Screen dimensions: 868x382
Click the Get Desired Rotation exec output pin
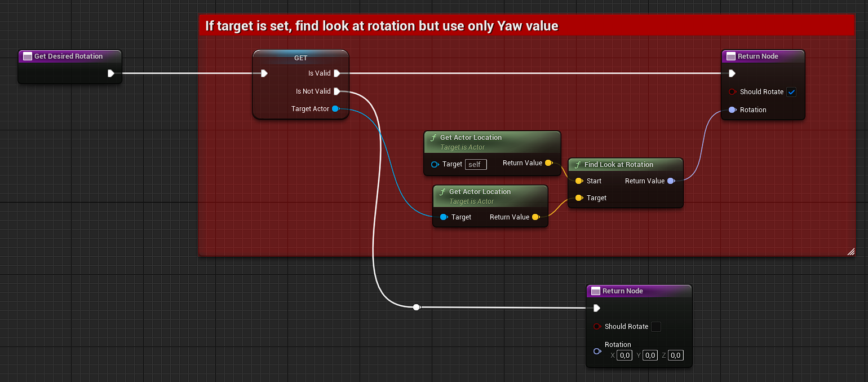point(111,73)
